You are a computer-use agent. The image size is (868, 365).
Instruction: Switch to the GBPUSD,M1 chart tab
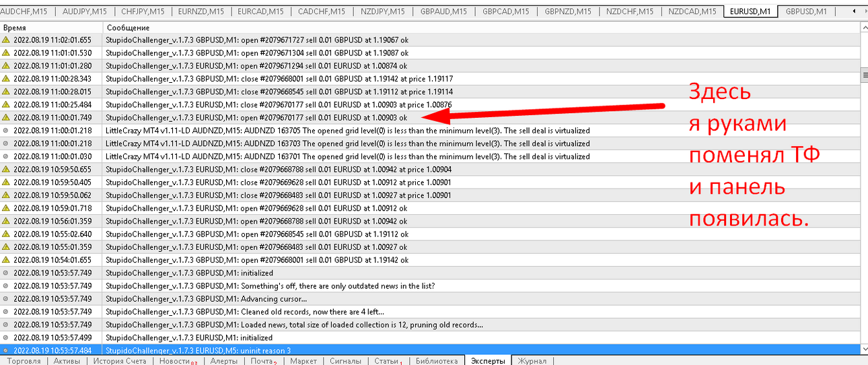(x=806, y=11)
